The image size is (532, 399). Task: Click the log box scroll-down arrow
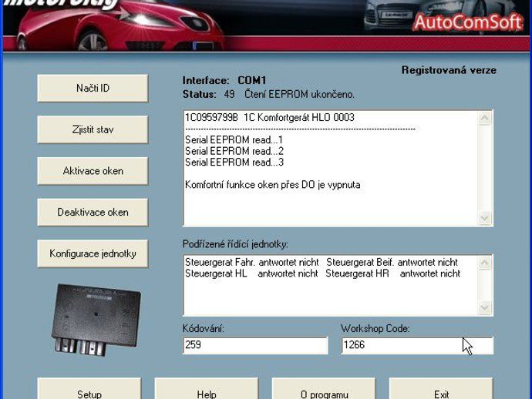(484, 218)
